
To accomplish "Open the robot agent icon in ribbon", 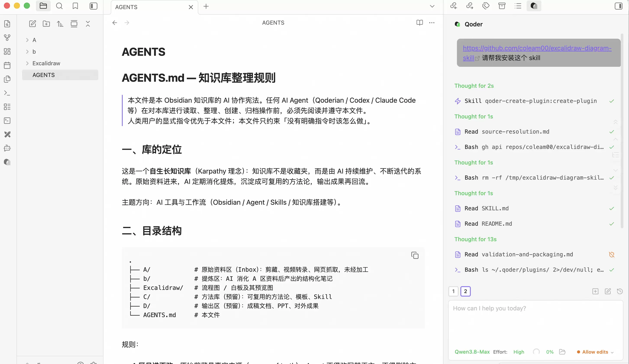I will tap(7, 148).
